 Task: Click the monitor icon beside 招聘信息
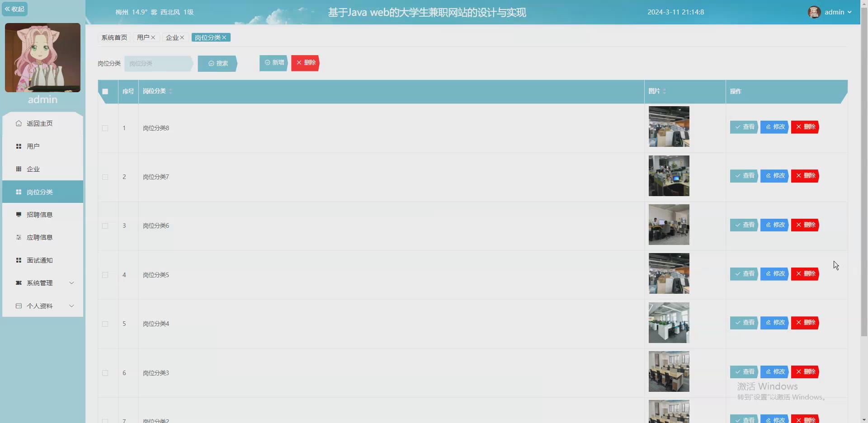(19, 215)
